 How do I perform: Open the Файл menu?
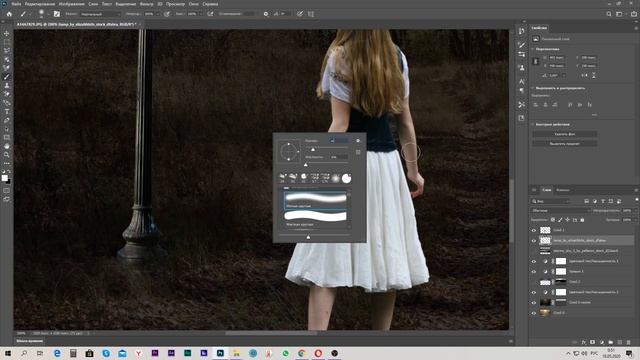[16, 4]
